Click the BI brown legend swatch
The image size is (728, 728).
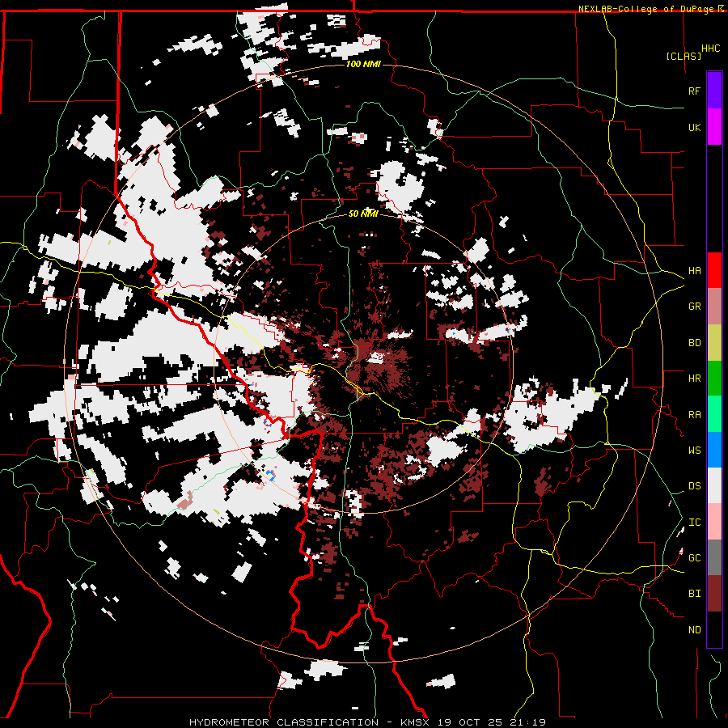pos(714,594)
